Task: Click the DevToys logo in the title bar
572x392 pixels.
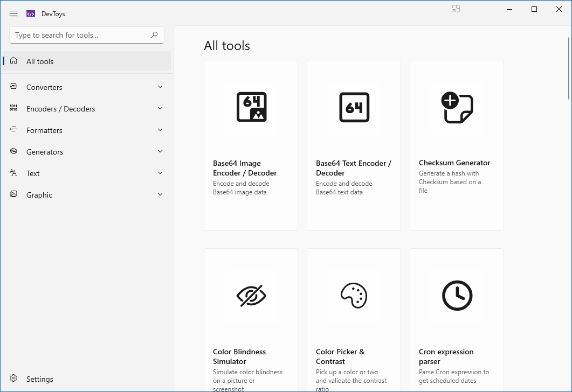Action: [30, 13]
